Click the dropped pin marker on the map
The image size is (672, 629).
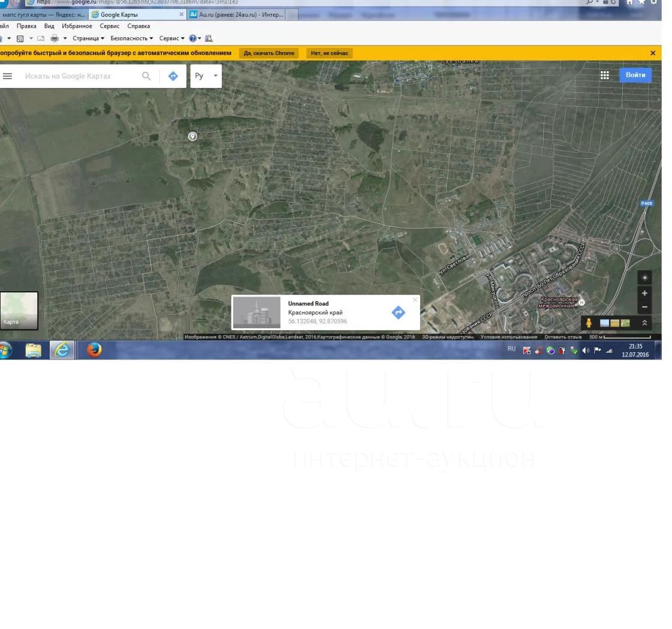click(192, 136)
